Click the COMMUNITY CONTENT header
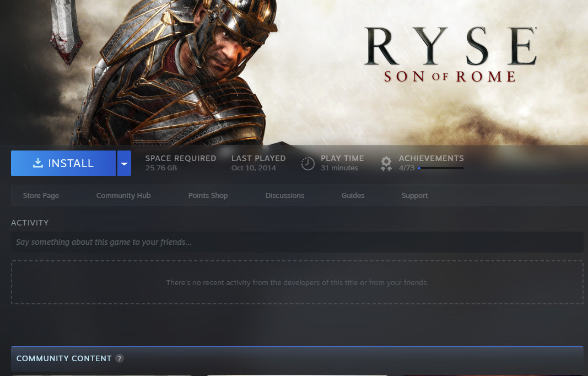The width and height of the screenshot is (588, 376). tap(64, 358)
